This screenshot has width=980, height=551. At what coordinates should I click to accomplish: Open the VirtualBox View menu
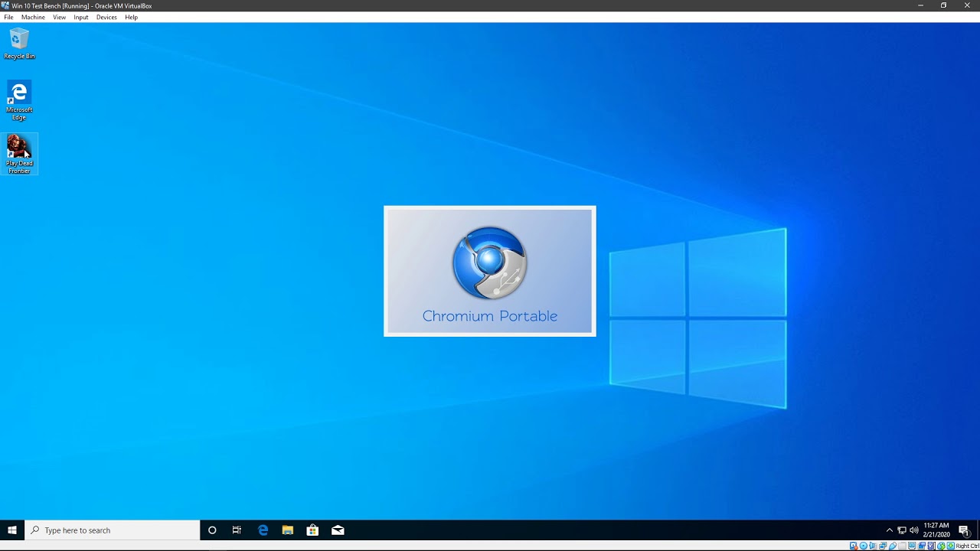coord(59,17)
